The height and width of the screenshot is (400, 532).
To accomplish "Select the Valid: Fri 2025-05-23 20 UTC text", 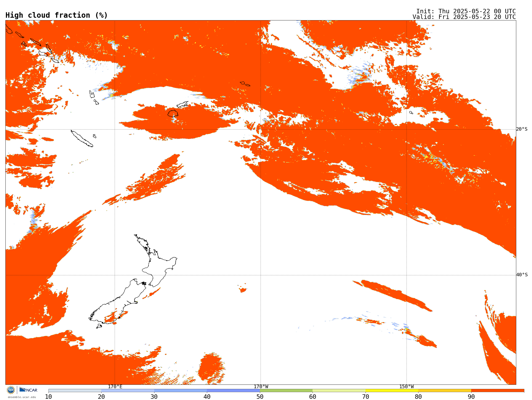I will point(464,17).
